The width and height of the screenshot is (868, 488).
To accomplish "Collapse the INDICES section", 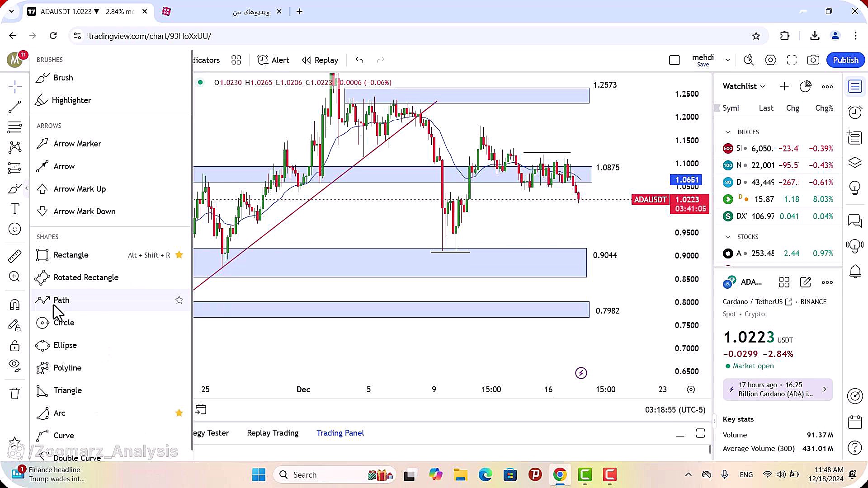I will (x=728, y=132).
